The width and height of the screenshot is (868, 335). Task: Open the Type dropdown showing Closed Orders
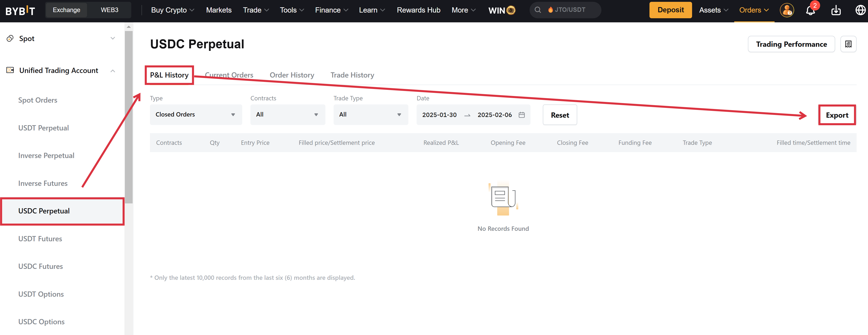click(196, 115)
